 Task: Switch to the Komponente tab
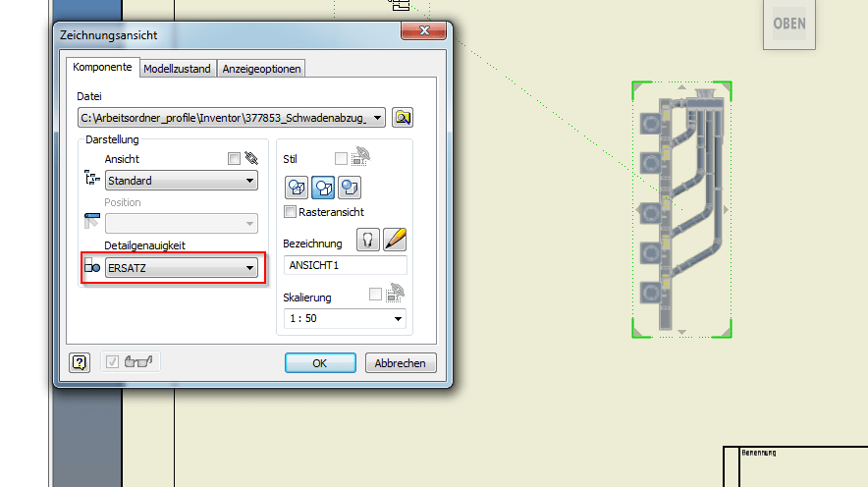[102, 67]
